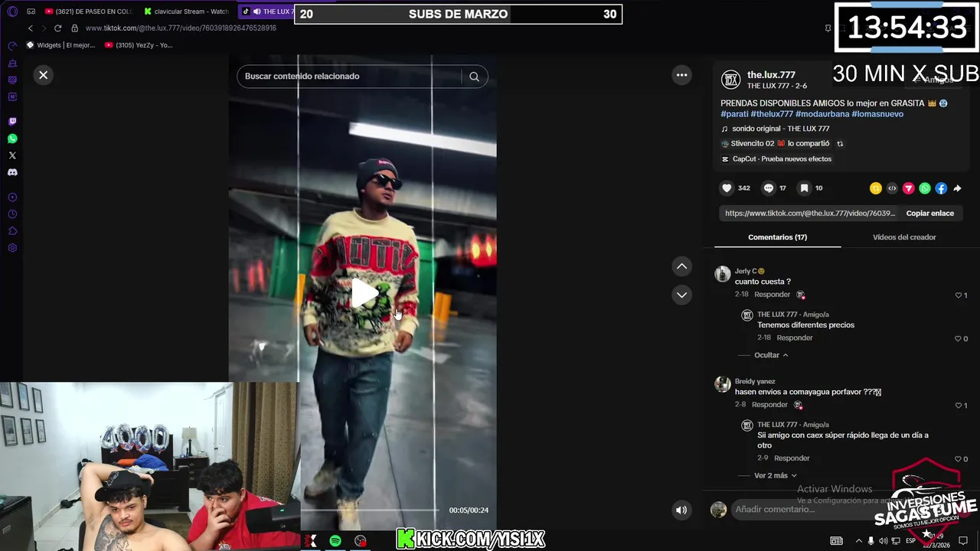Open Jerly C's profile avatar

722,275
